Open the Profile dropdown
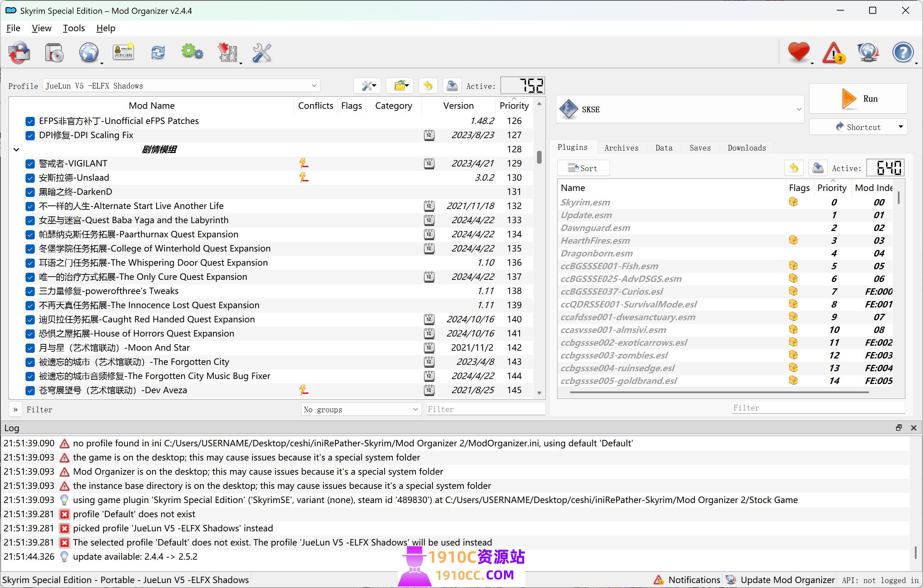This screenshot has height=588, width=923. 181,86
